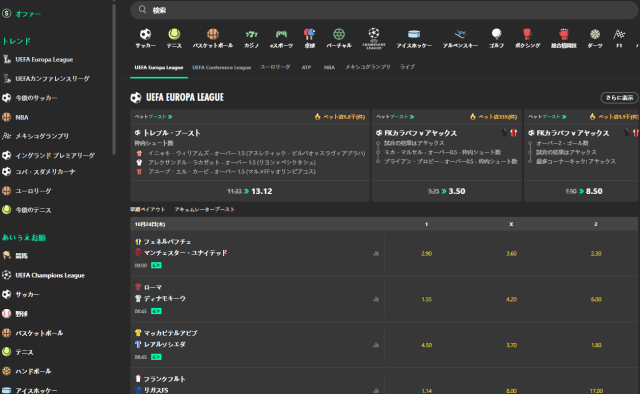Open the Soccer (サッカー) sport icon
This screenshot has width=640, height=394.
pos(145,34)
